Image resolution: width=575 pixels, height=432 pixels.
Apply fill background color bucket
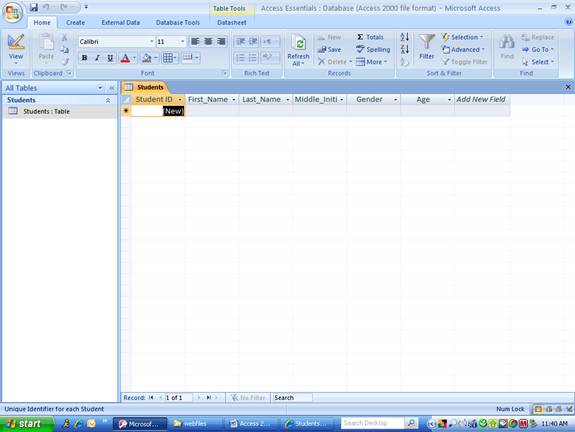pyautogui.click(x=147, y=58)
